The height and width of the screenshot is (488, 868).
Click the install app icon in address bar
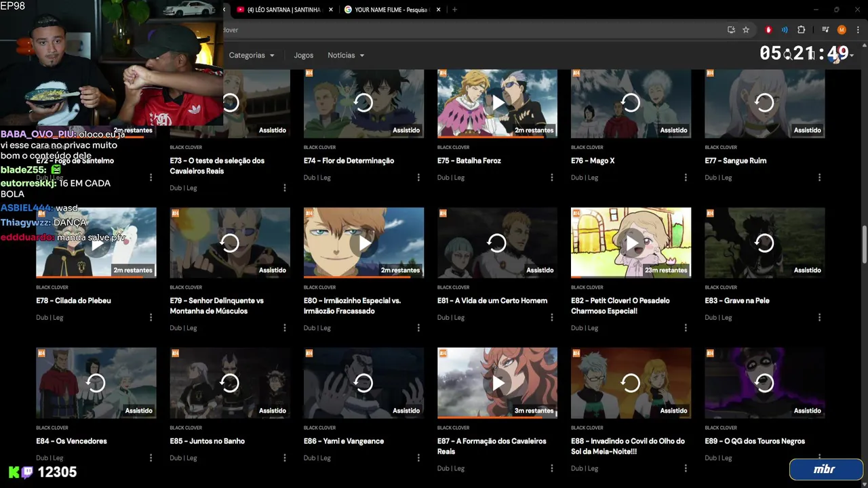point(731,30)
